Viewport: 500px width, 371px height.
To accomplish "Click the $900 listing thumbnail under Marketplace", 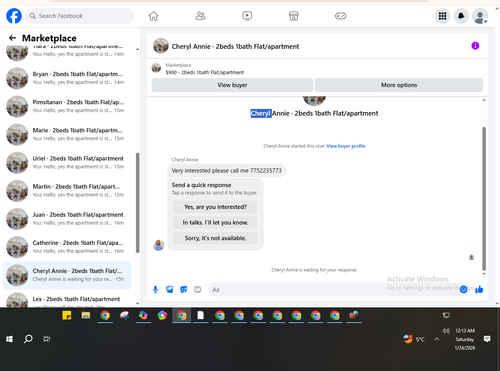I will [156, 68].
